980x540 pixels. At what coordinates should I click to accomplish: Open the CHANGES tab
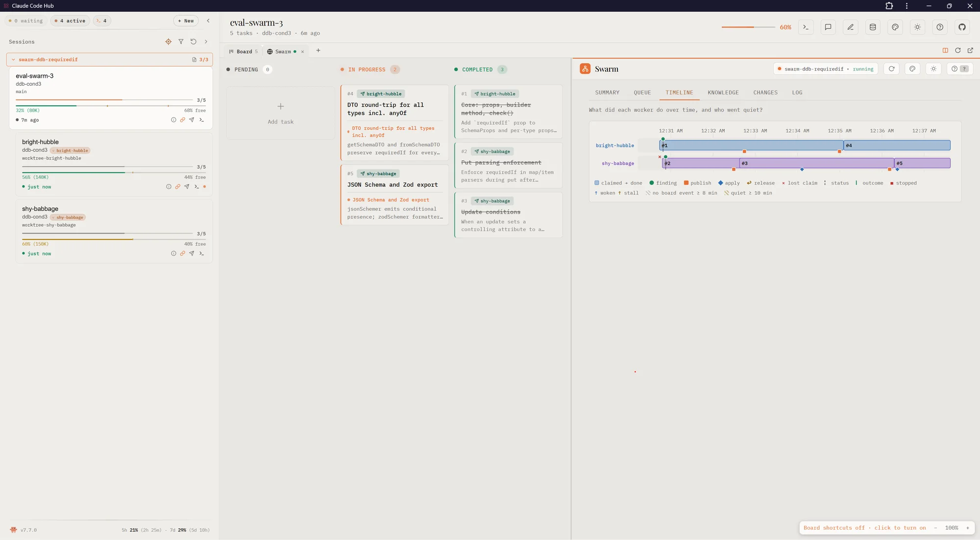point(765,93)
